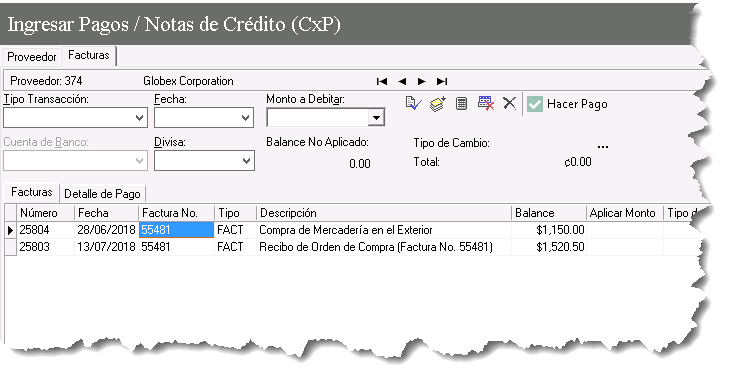
Task: Switch to the Proveedor tab
Action: (31, 57)
